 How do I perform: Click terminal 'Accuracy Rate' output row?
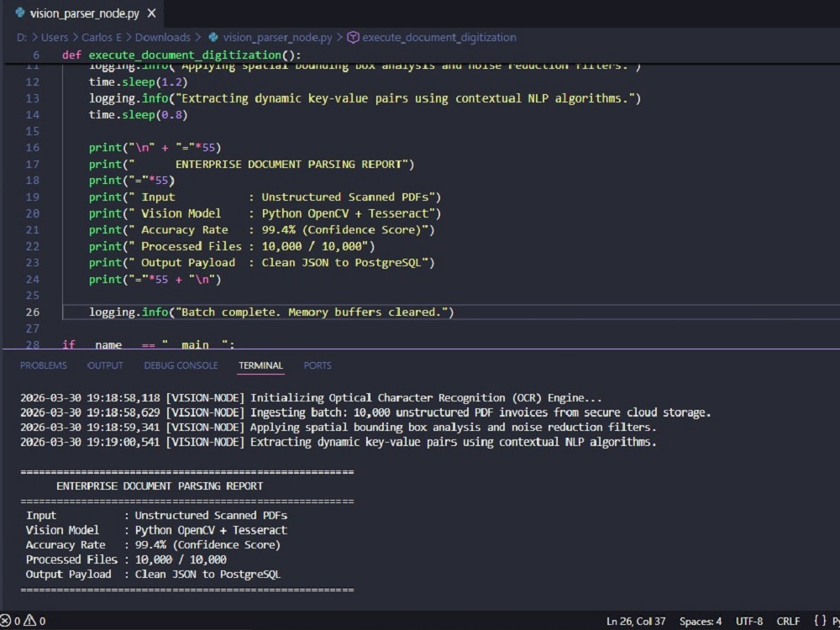(153, 545)
